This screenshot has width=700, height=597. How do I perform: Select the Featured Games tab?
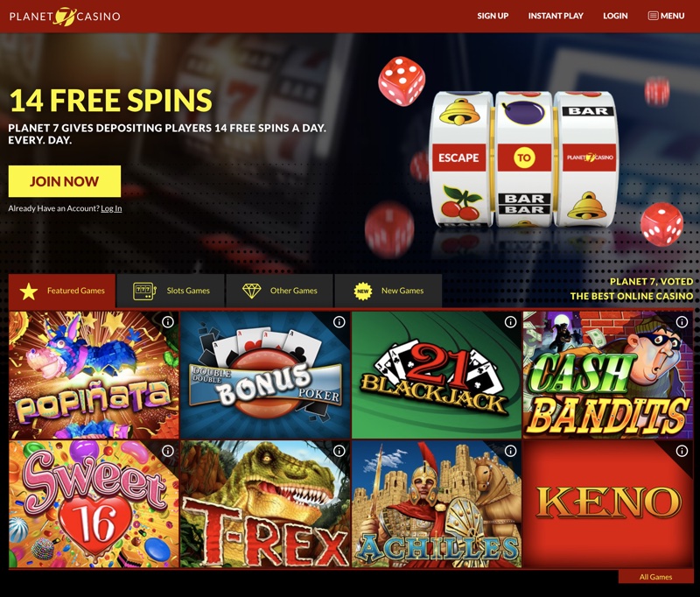coord(62,291)
